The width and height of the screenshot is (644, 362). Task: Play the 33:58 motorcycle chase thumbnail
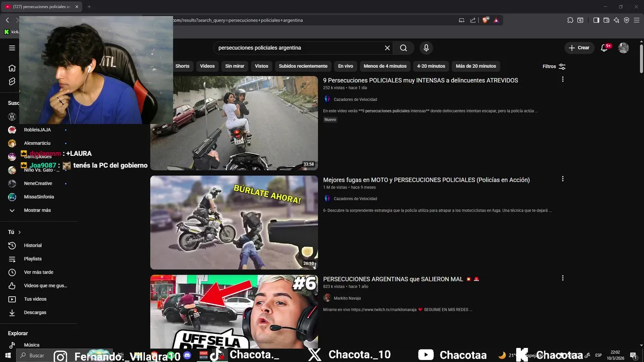pos(234,123)
